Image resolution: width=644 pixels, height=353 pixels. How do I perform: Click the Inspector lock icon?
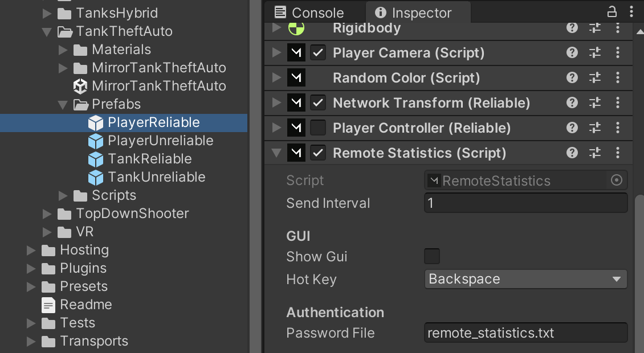[x=612, y=12]
